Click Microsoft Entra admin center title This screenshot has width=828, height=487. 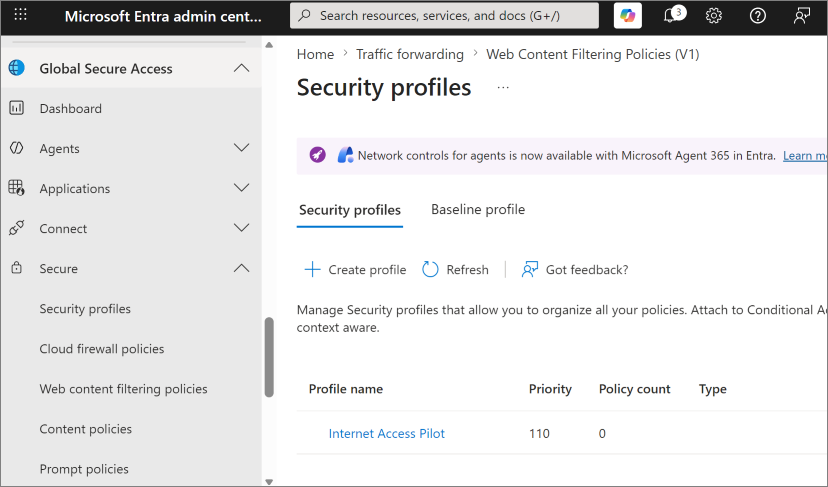click(x=163, y=16)
